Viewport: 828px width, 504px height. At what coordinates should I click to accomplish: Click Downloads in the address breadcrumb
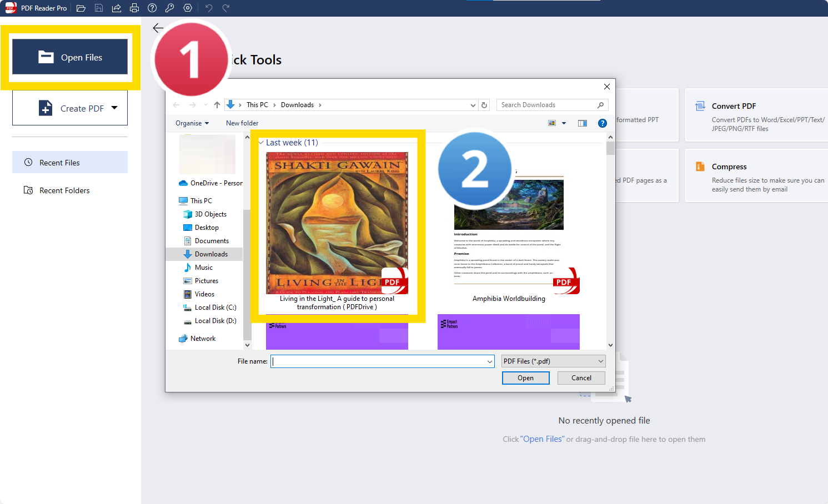coord(297,105)
